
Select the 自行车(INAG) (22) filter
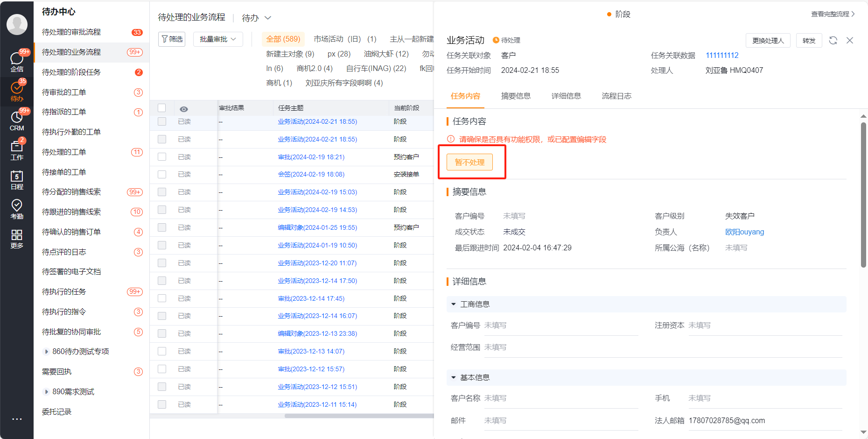(x=376, y=68)
